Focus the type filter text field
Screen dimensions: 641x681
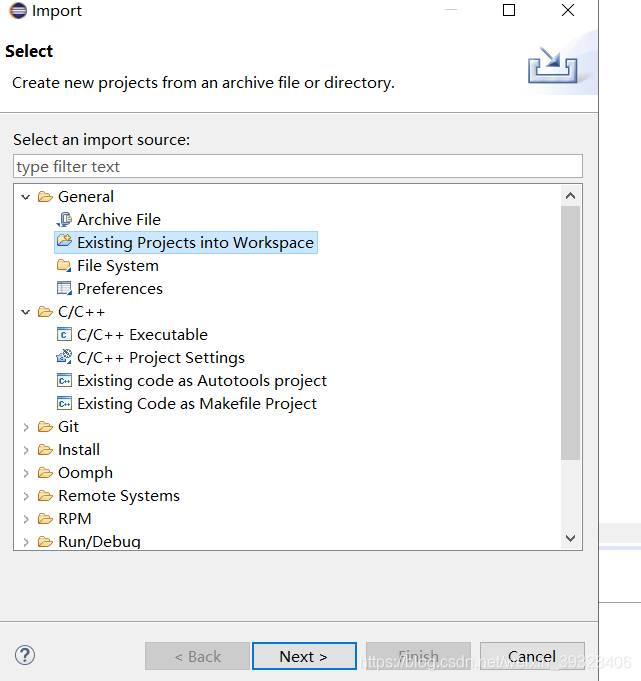(298, 166)
